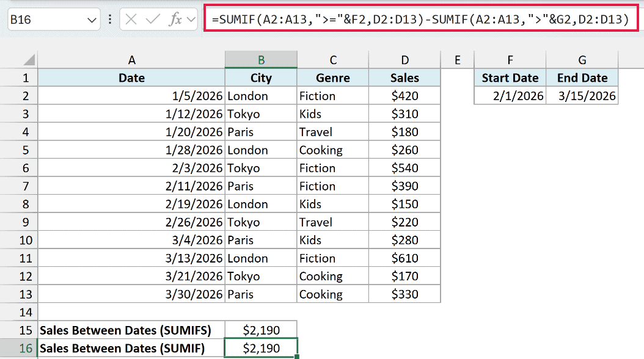Select column B header

click(262, 60)
